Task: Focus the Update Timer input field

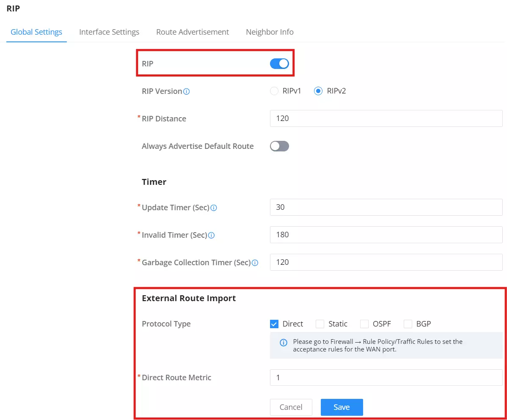Action: tap(386, 207)
